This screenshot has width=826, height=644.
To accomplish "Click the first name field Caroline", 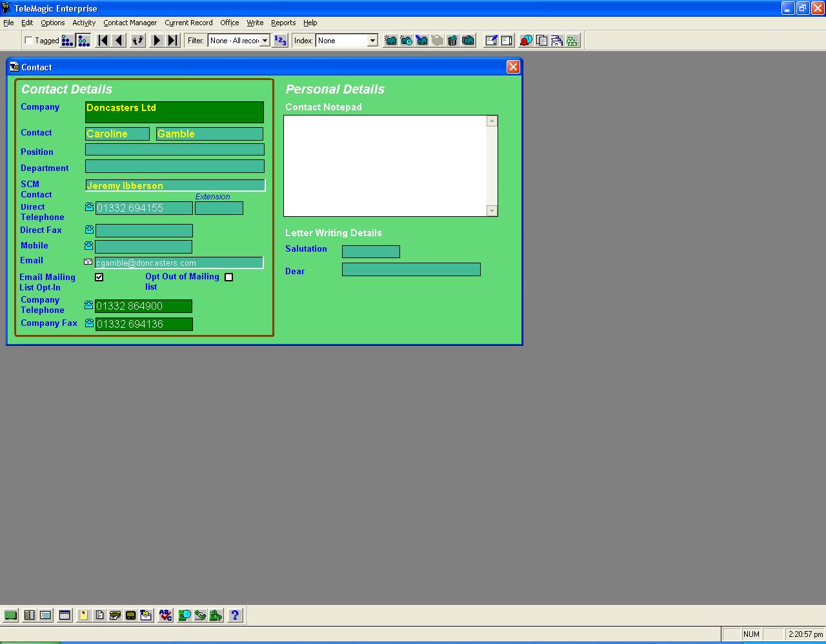I will pos(117,134).
